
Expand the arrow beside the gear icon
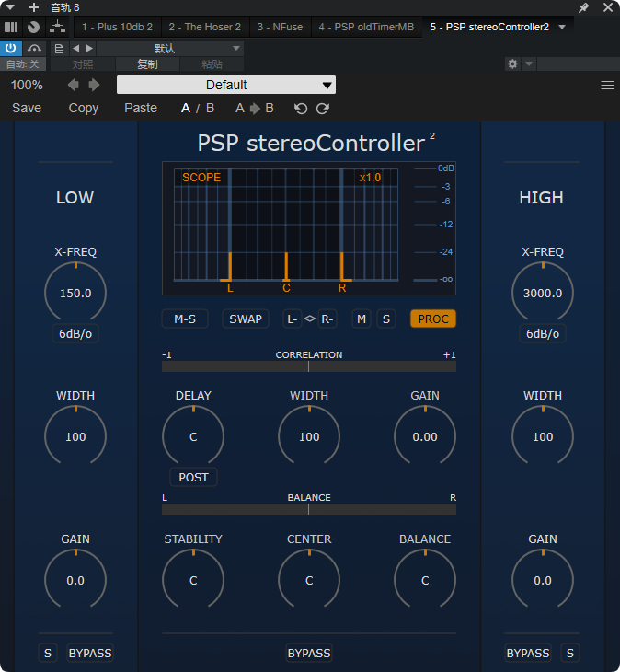click(x=529, y=64)
